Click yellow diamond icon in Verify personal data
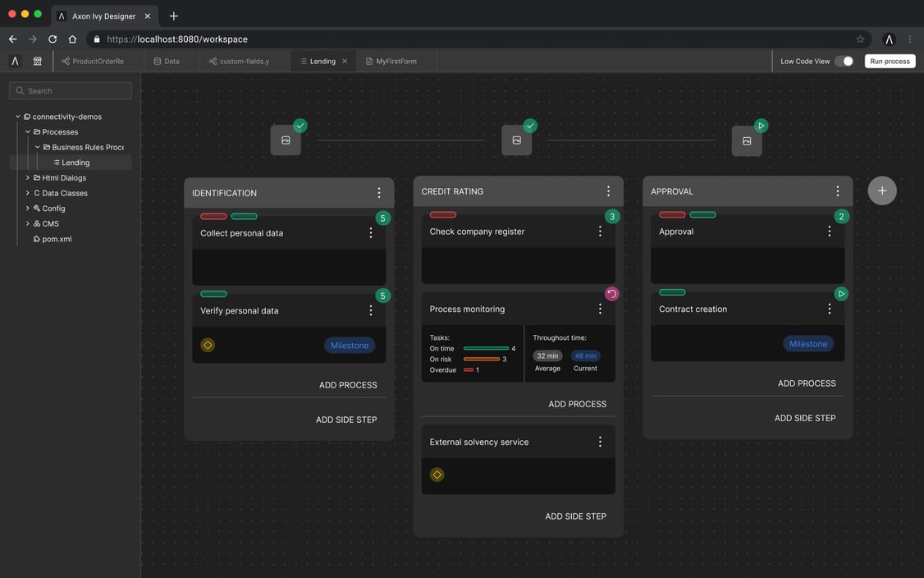Viewport: 924px width, 578px height. click(x=208, y=345)
